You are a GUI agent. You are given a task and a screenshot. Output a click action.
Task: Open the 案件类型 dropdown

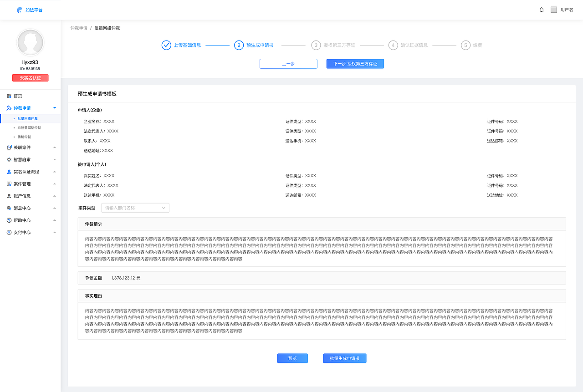click(135, 208)
